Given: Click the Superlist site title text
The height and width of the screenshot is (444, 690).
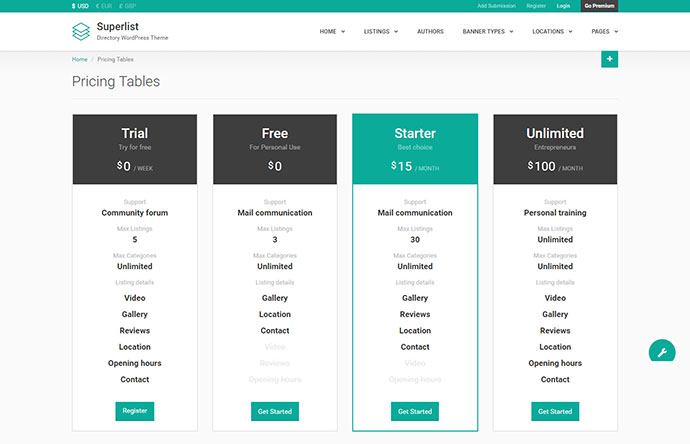Looking at the screenshot, I should [117, 26].
